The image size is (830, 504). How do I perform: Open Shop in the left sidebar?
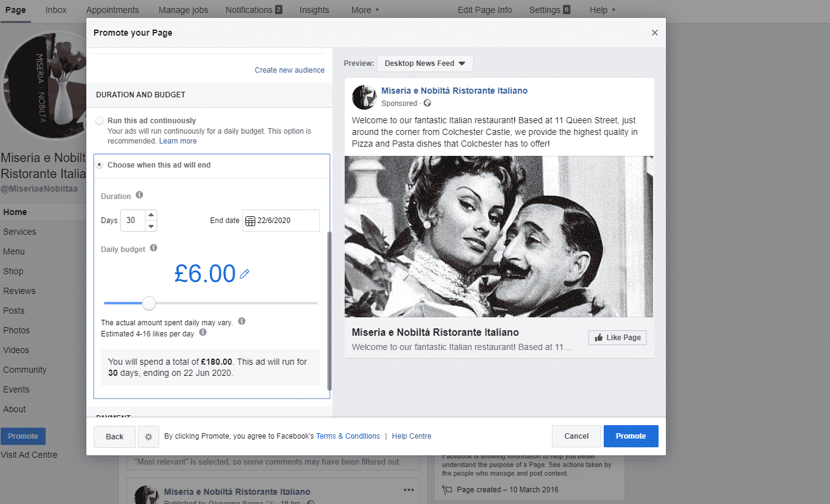[13, 271]
